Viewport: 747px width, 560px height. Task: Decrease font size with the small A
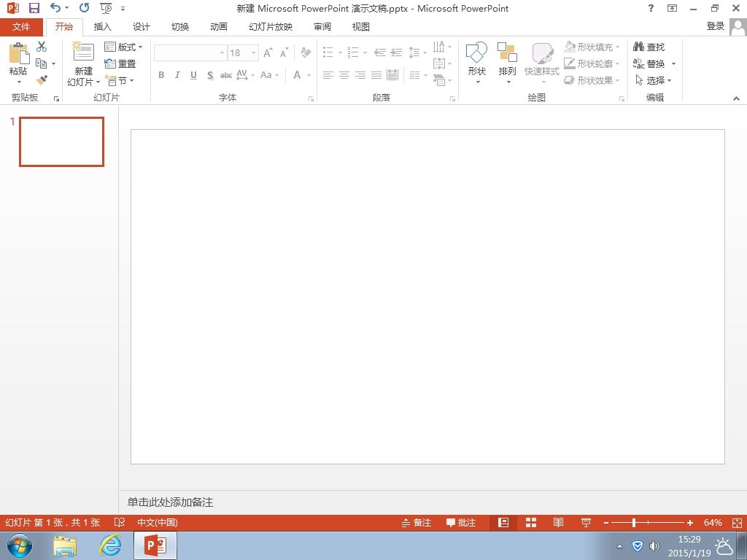(x=285, y=52)
